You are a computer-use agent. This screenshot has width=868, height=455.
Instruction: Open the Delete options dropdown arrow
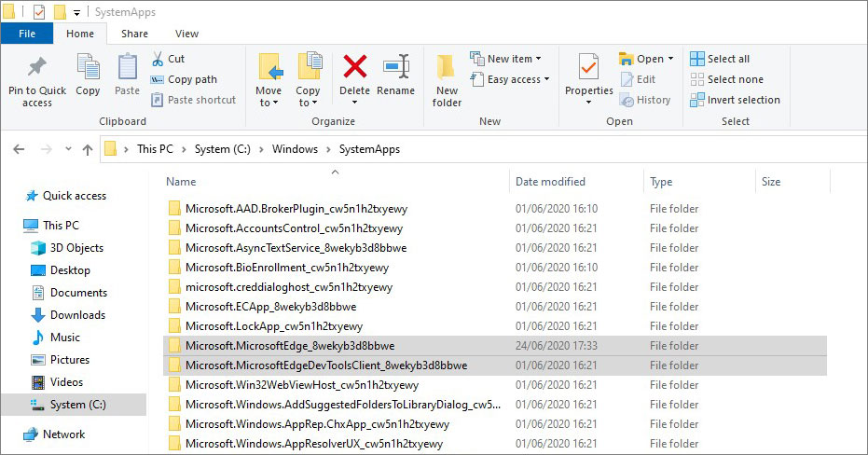click(x=355, y=103)
